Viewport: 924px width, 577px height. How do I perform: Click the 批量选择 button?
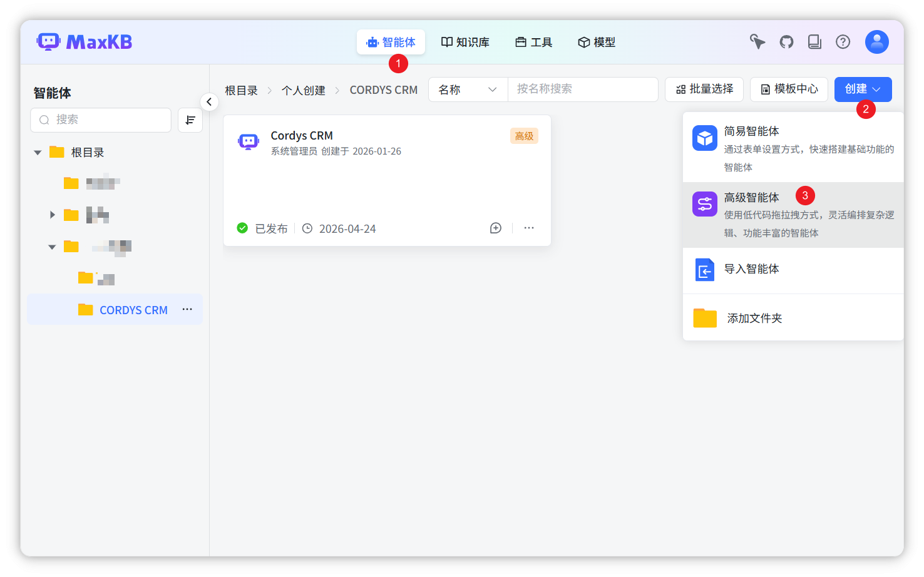704,89
